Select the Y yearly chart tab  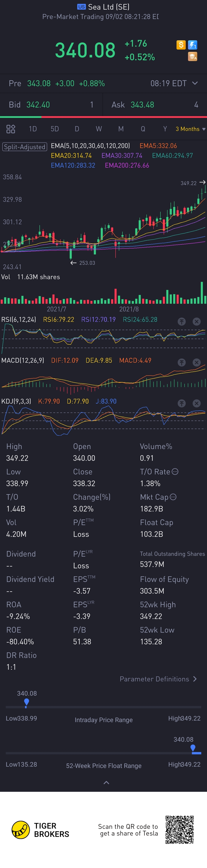tap(165, 129)
